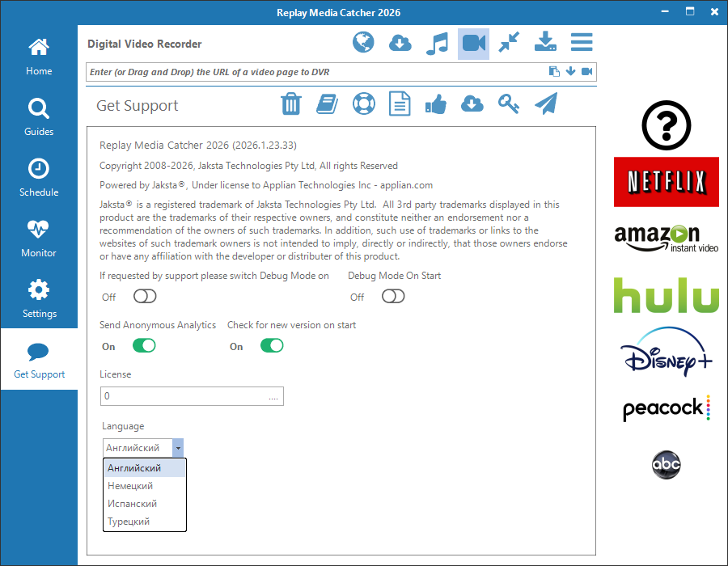
Task: Click the paper plane send icon
Action: [x=546, y=103]
